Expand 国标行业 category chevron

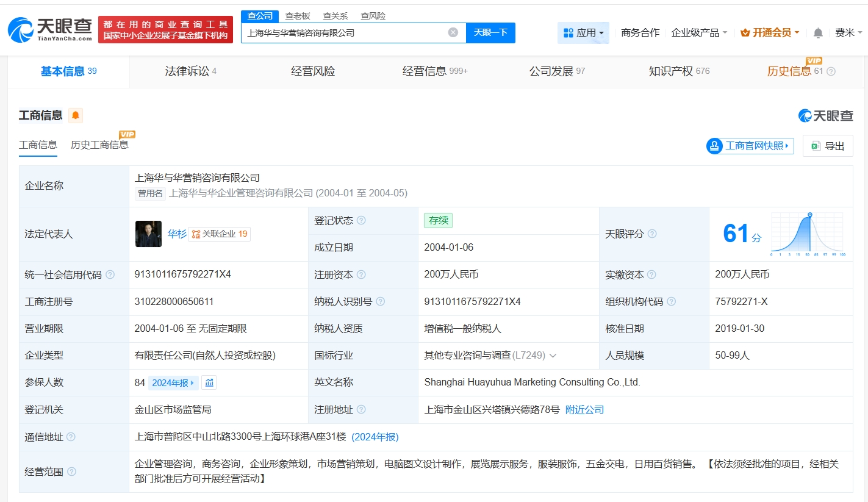[553, 355]
